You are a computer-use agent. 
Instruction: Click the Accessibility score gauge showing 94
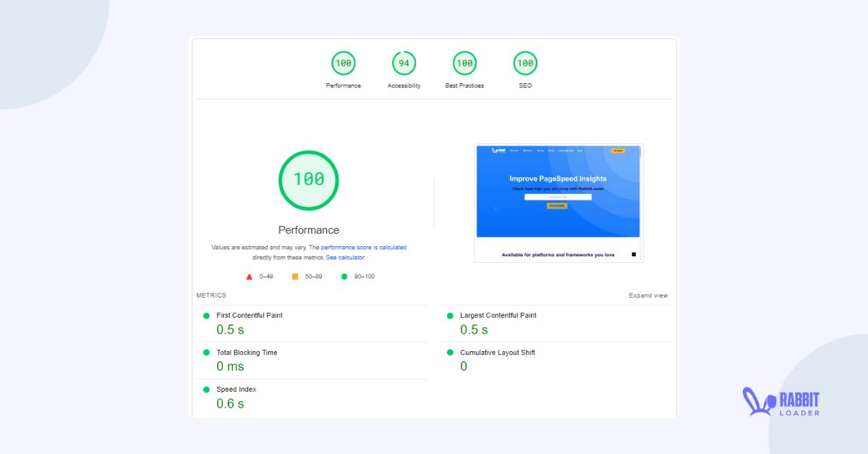click(x=404, y=64)
